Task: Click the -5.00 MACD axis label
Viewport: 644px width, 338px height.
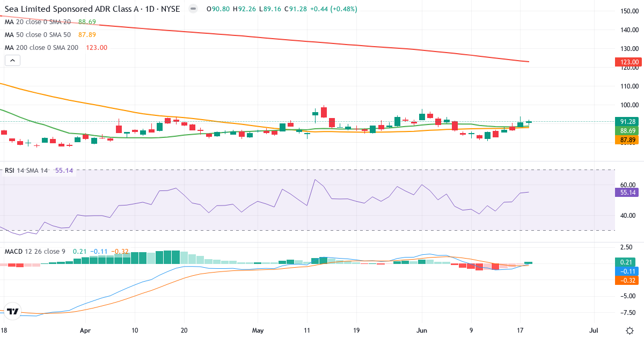Action: click(x=629, y=296)
